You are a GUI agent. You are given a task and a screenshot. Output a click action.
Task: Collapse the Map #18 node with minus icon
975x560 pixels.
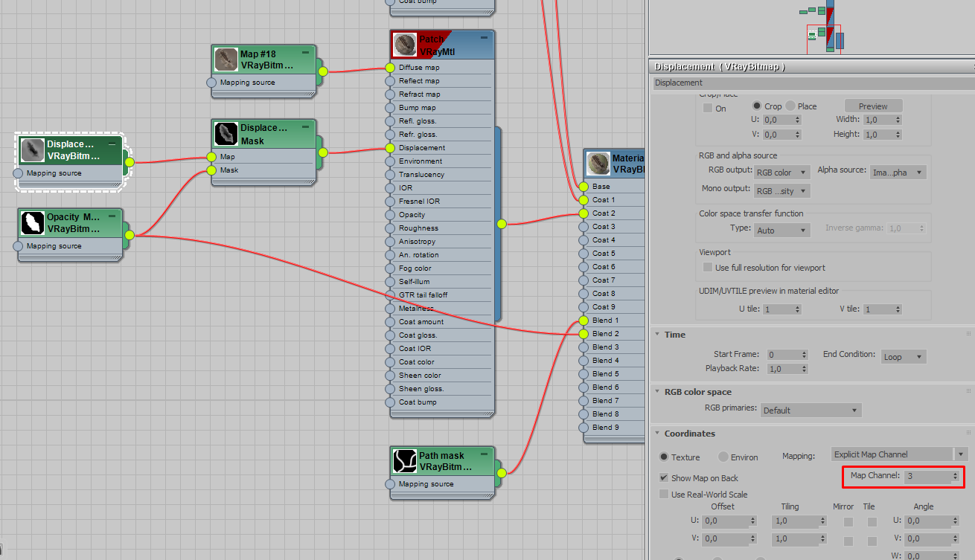[x=305, y=53]
